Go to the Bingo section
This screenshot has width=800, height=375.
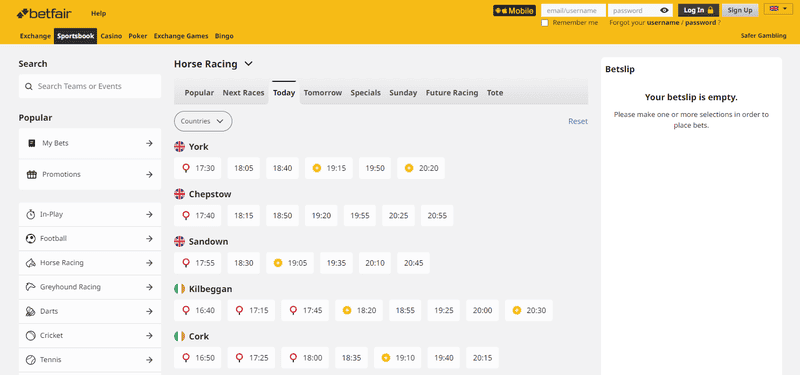pyautogui.click(x=224, y=36)
